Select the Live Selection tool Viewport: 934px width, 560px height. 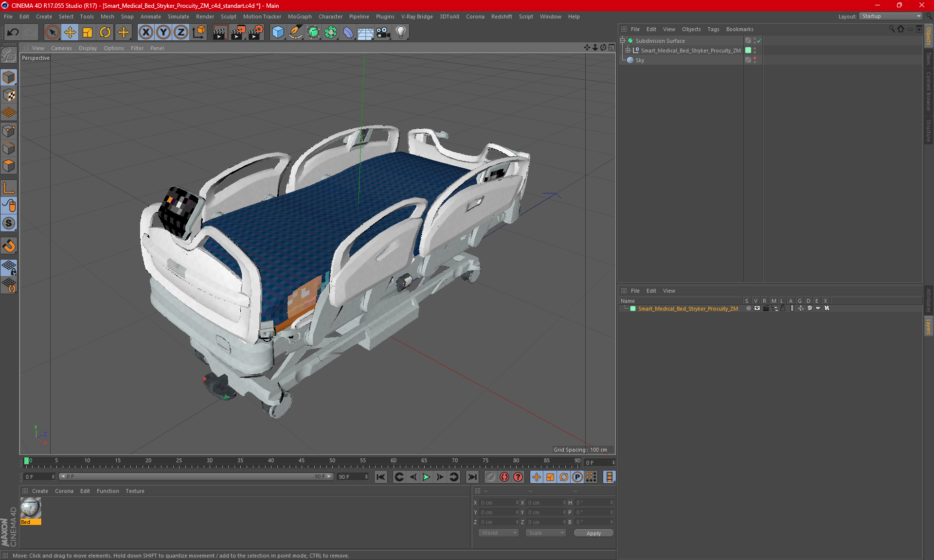tap(52, 33)
